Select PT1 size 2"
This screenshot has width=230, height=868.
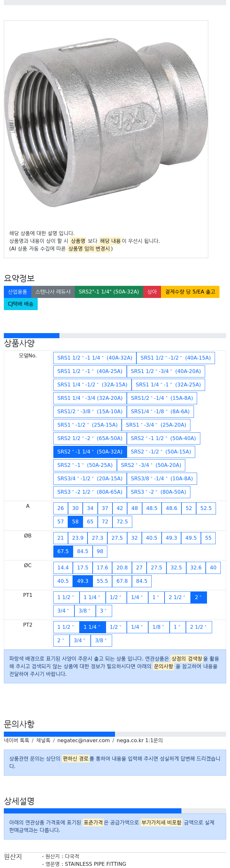pyautogui.click(x=199, y=597)
